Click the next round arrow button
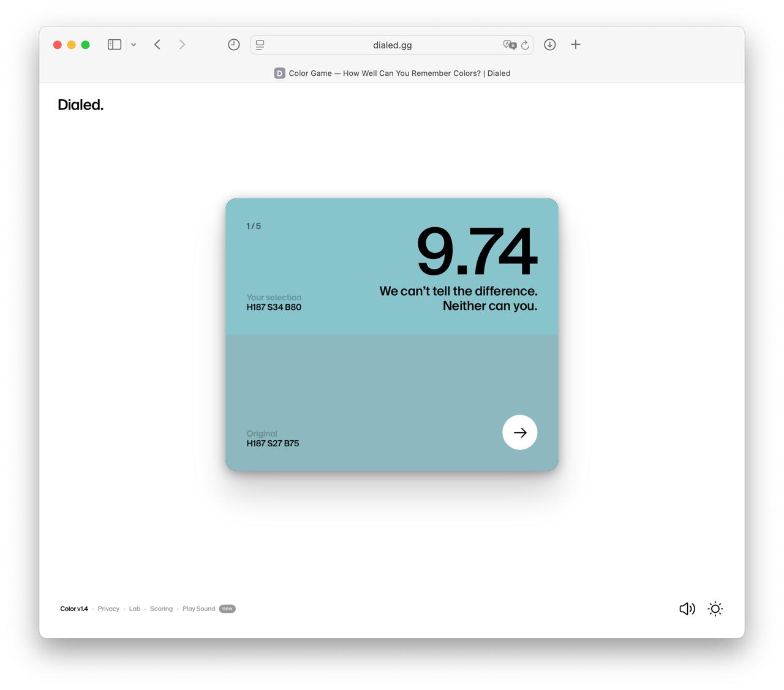The width and height of the screenshot is (784, 690). (519, 433)
